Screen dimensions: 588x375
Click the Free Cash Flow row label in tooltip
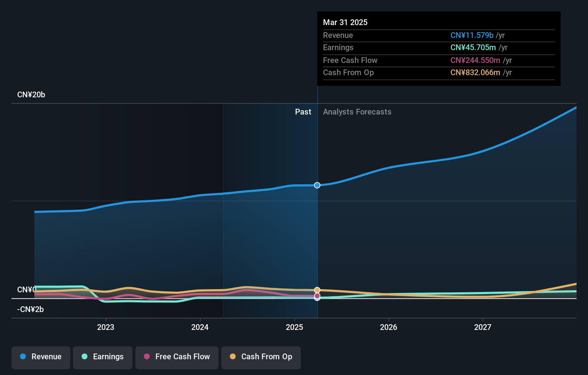pyautogui.click(x=350, y=60)
